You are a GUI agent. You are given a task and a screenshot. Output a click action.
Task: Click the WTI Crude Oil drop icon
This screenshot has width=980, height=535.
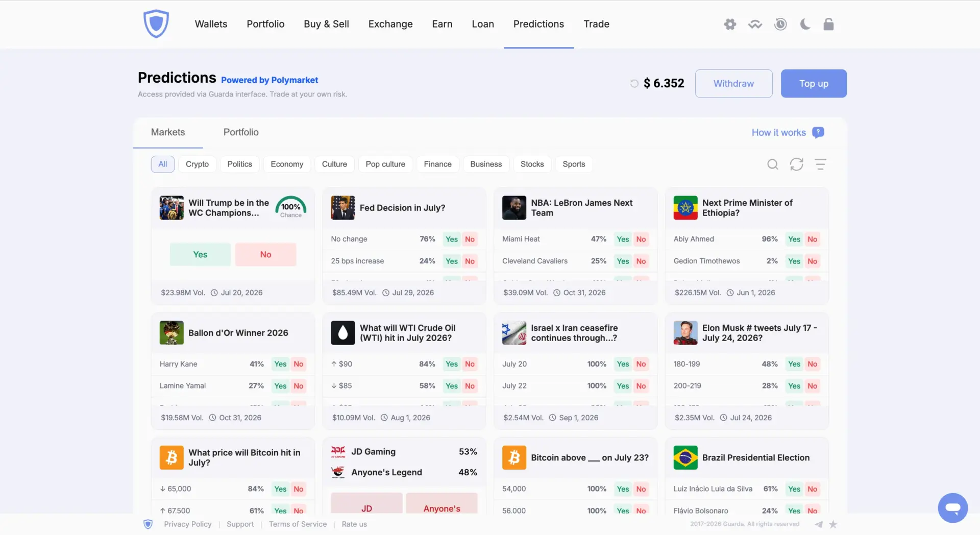pyautogui.click(x=343, y=333)
